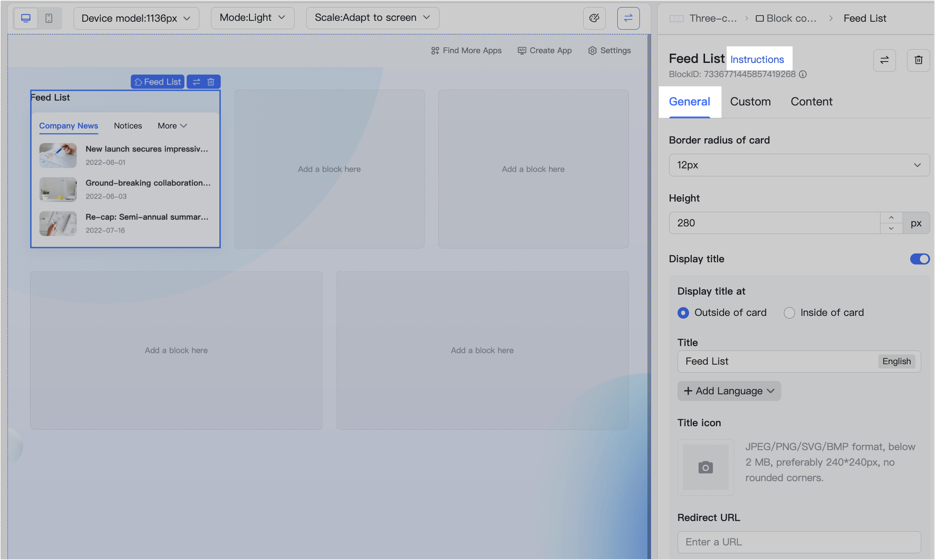Open the Instructions link
Screen dimensions: 935x560
click(x=757, y=59)
